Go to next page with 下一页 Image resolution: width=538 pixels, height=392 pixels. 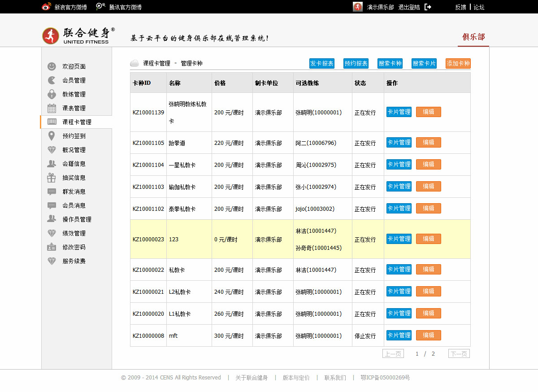459,354
